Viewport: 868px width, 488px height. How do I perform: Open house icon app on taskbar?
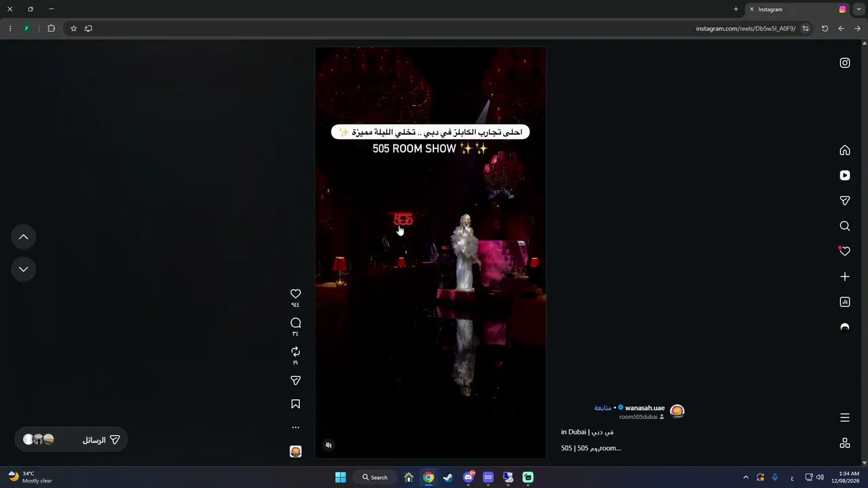(x=409, y=477)
